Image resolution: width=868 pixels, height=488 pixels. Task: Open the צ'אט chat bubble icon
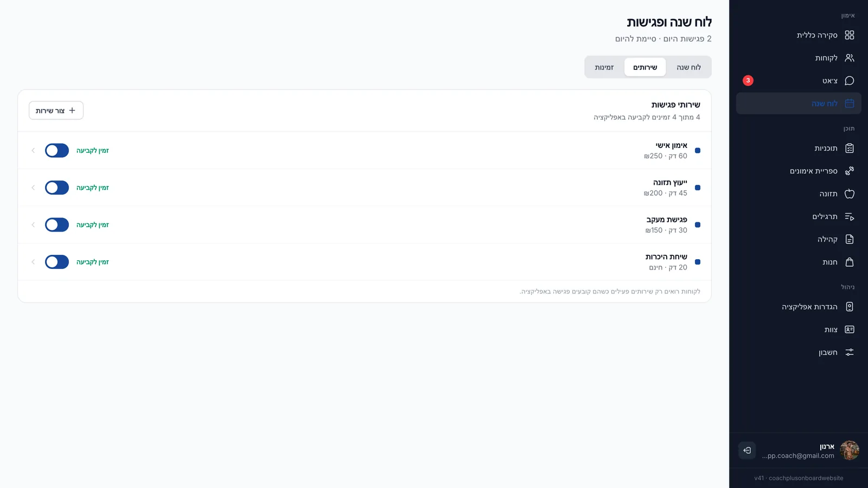(x=850, y=81)
